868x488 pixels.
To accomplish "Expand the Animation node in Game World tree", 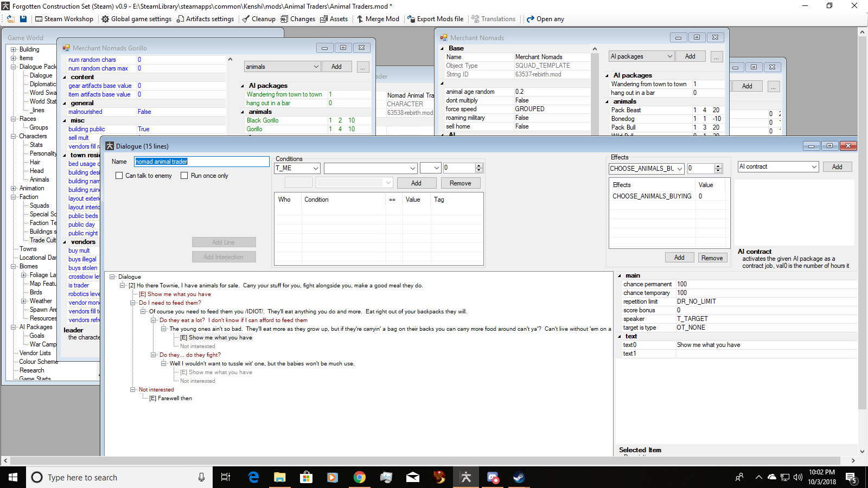I will (x=14, y=188).
